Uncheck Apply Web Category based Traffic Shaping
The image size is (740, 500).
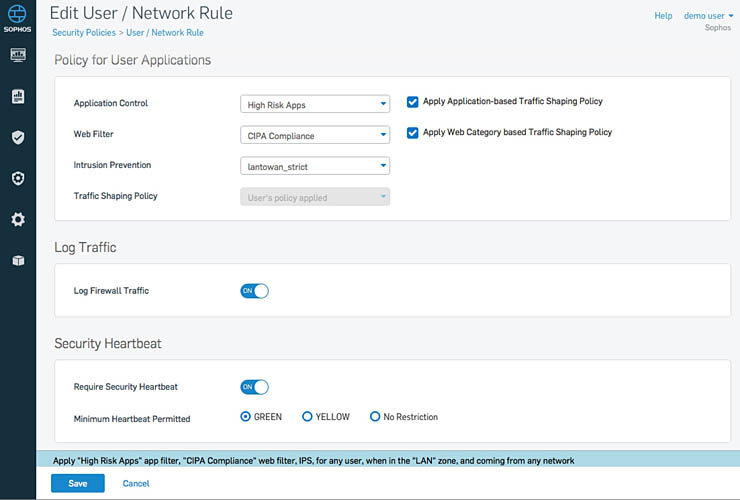[413, 133]
